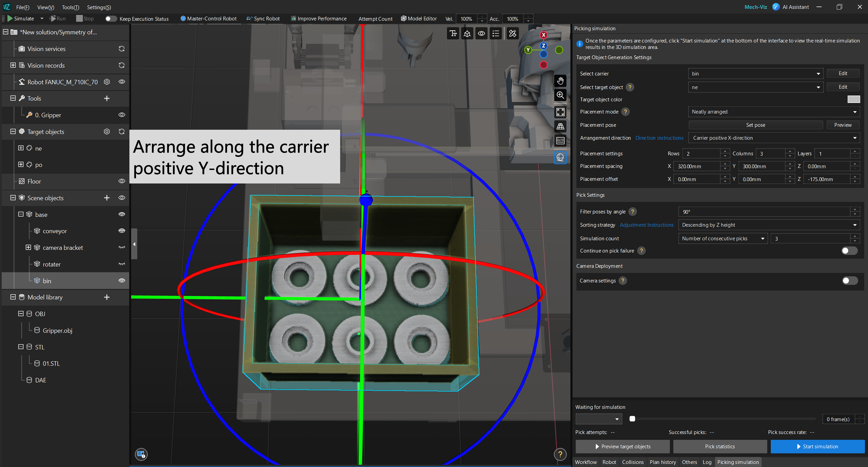Image resolution: width=868 pixels, height=467 pixels.
Task: Open Direction instructions link
Action: tap(659, 138)
